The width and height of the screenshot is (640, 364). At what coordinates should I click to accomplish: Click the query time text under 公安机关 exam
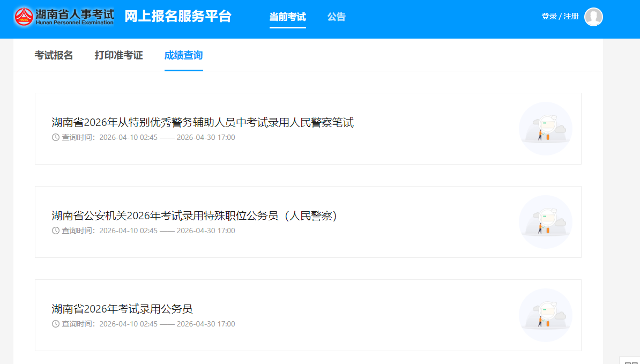click(148, 231)
